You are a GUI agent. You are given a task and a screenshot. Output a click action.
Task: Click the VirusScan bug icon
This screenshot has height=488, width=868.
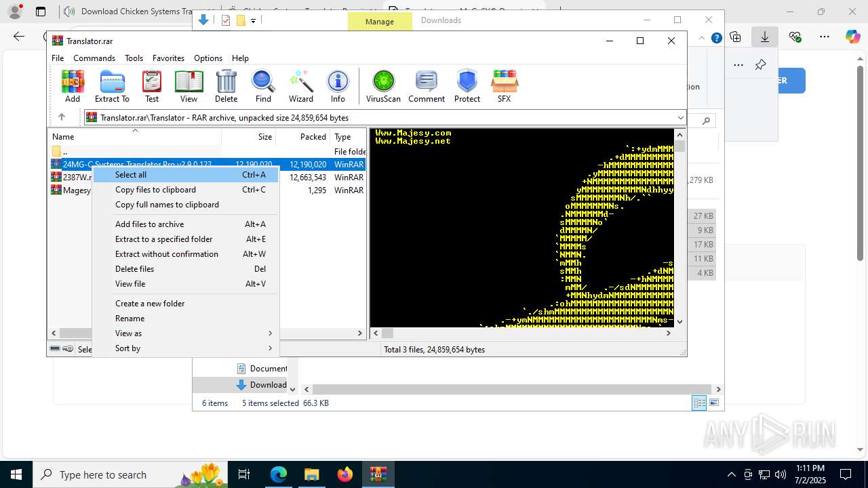[383, 86]
